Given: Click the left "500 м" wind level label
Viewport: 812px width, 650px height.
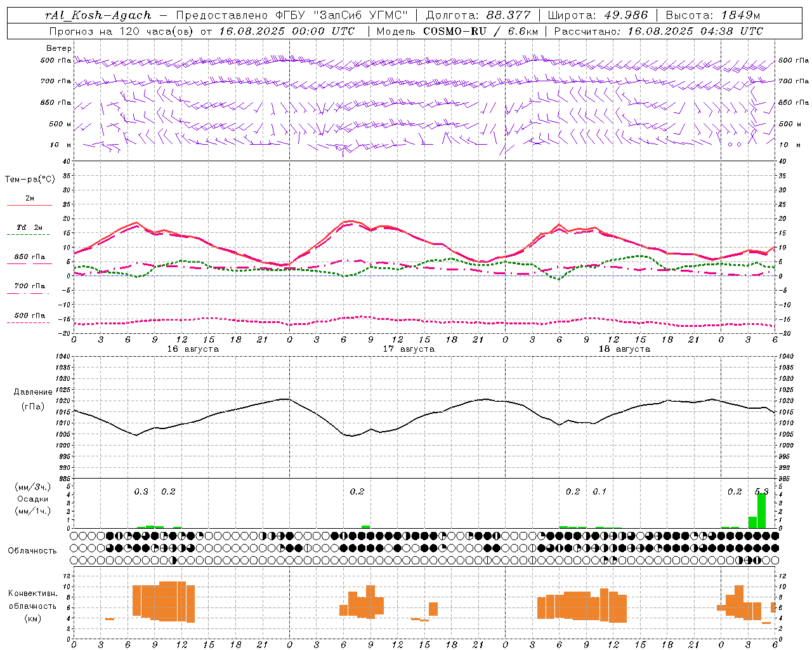Looking at the screenshot, I should point(60,124).
